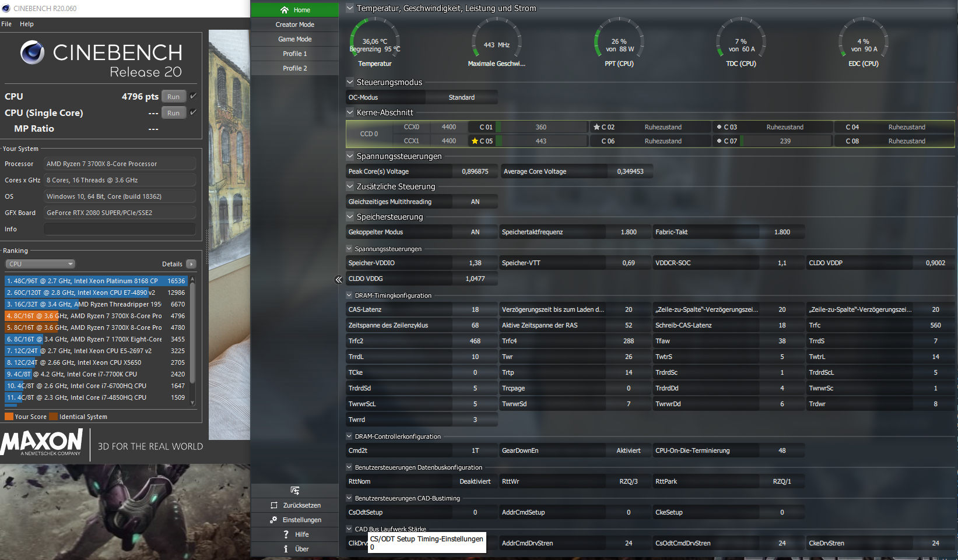Click the dot marker on core C 07
The image size is (958, 560).
click(719, 141)
